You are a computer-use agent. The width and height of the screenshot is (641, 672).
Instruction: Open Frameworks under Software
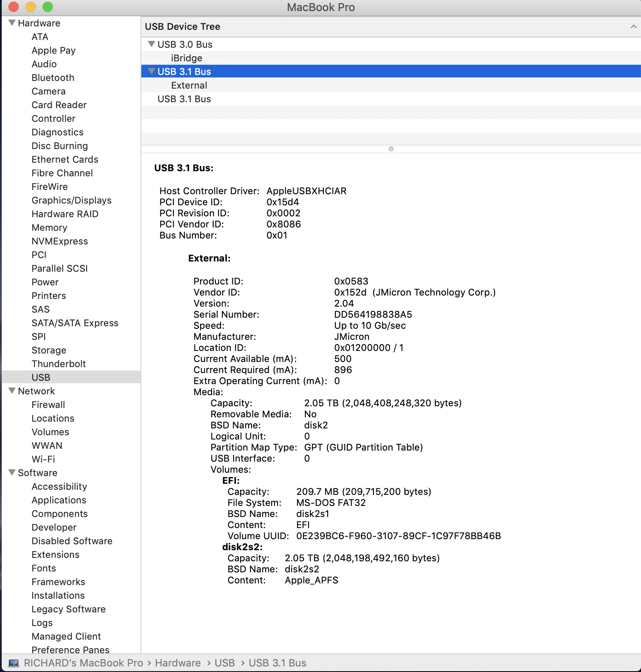pyautogui.click(x=58, y=582)
